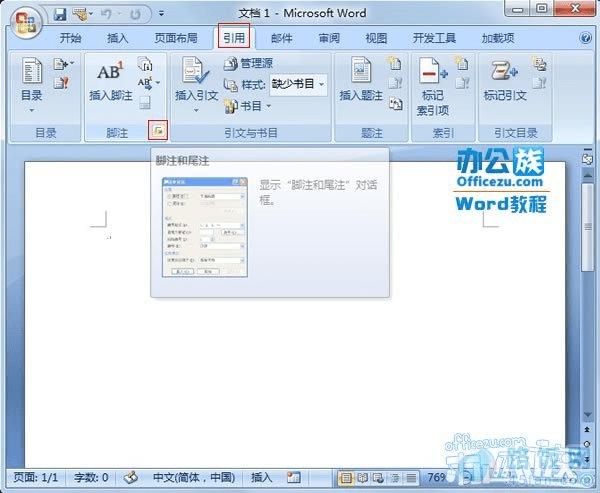The height and width of the screenshot is (493, 600).
Task: Click 中文(简体，中国) language indicator
Action: [194, 477]
